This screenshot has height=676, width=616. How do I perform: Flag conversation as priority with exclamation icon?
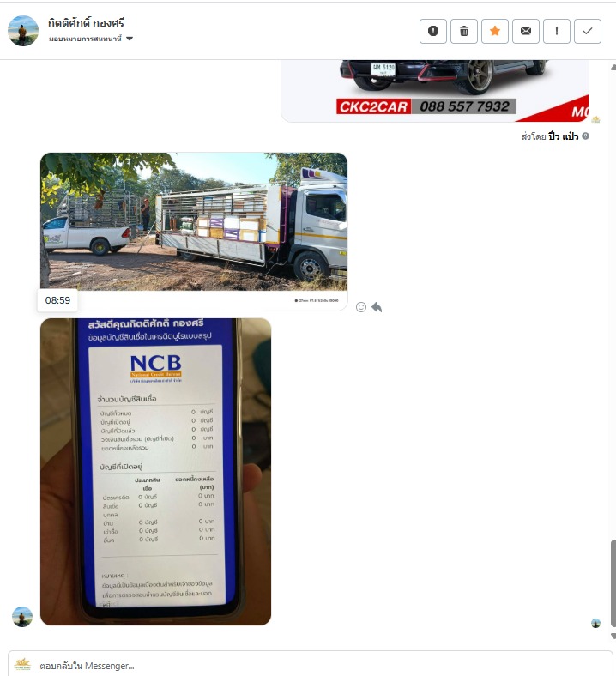557,31
